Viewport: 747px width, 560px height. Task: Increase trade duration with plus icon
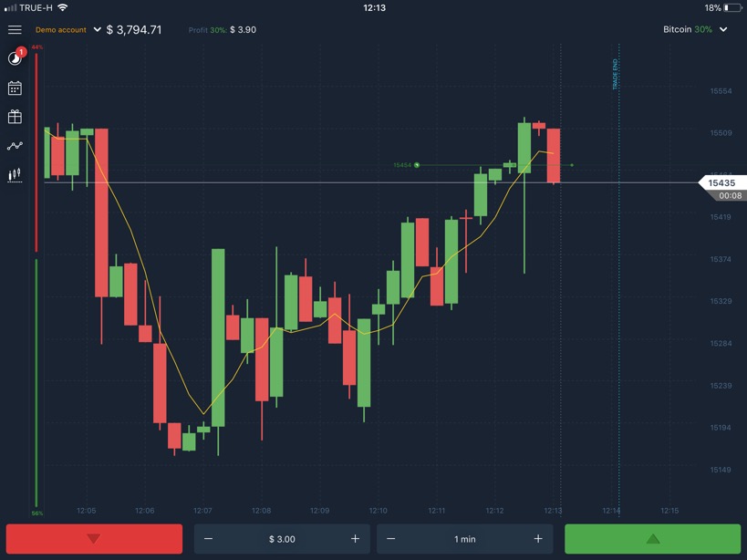(538, 539)
